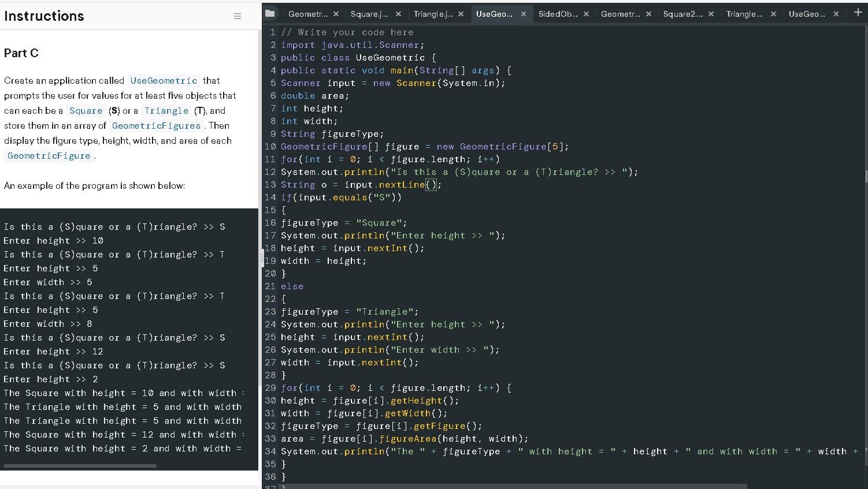
Task: Click the "width = figure[i].getWidth();" line
Action: 364,413
